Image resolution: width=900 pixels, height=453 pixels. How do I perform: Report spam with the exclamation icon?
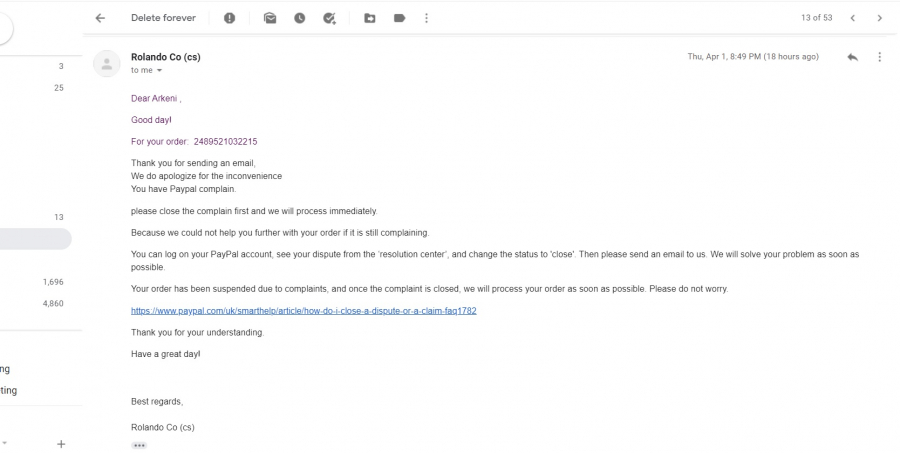230,18
